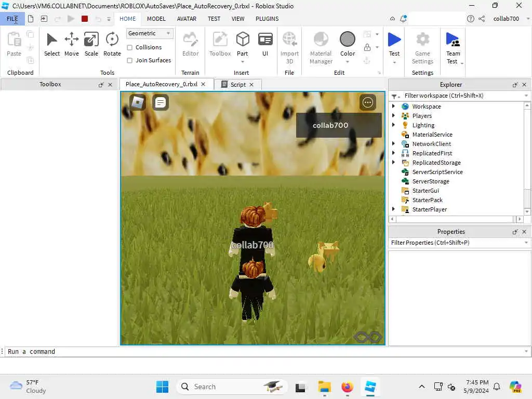Open the TEST ribbon tab
This screenshot has width=532, height=399.
coord(214,19)
